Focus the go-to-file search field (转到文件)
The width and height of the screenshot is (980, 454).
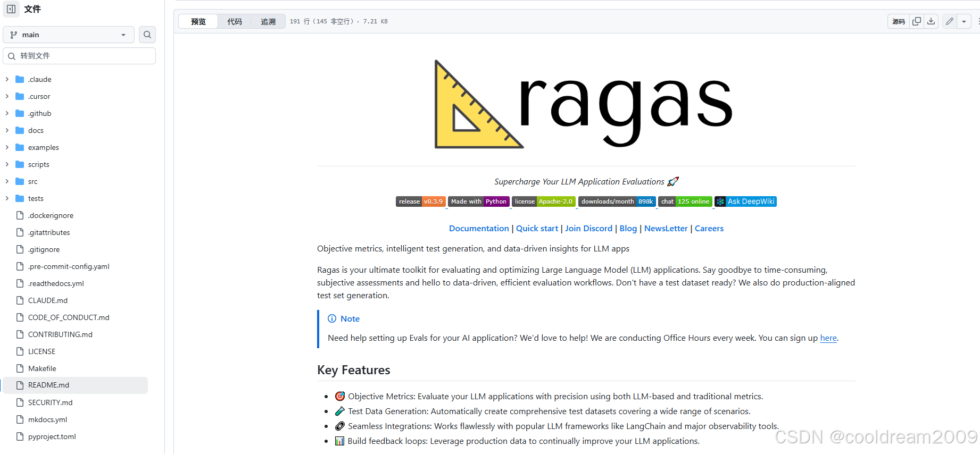[79, 56]
